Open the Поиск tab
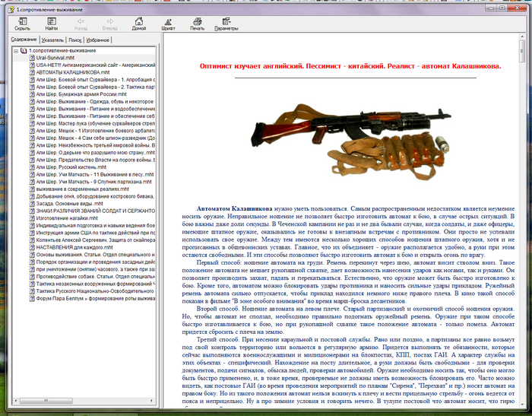The image size is (532, 416). [74, 38]
